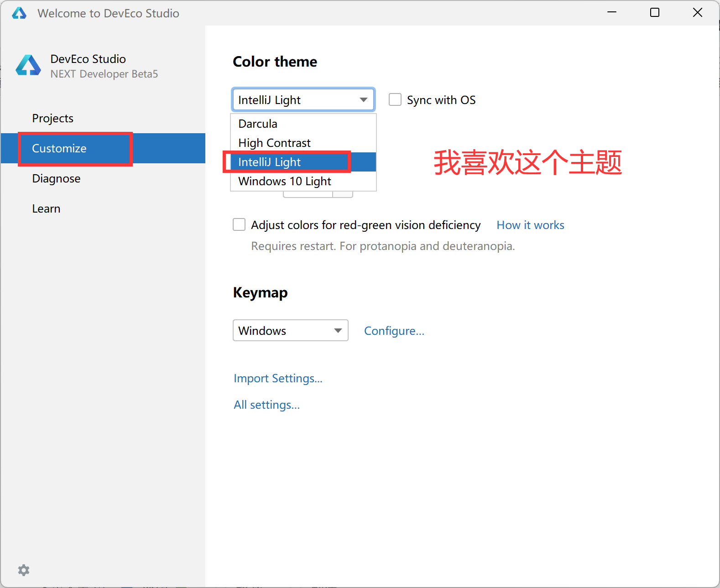Switch to Diagnose section
720x588 pixels.
103,178
